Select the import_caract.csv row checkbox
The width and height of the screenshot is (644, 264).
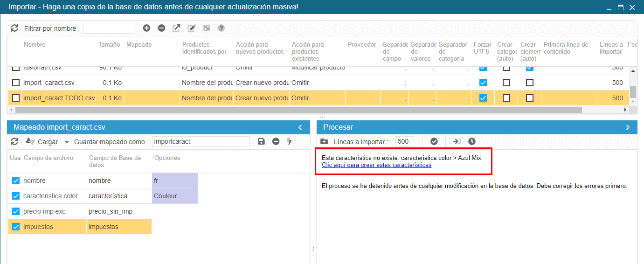pos(16,83)
